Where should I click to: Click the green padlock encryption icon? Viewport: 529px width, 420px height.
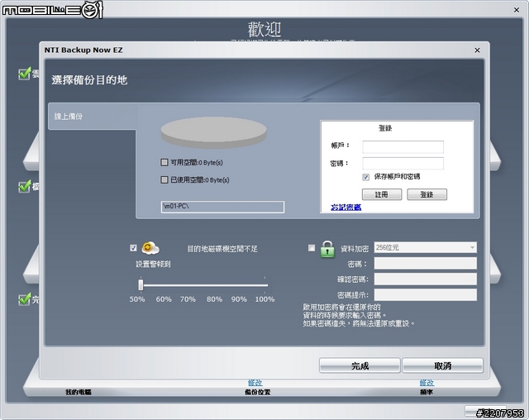(x=327, y=250)
